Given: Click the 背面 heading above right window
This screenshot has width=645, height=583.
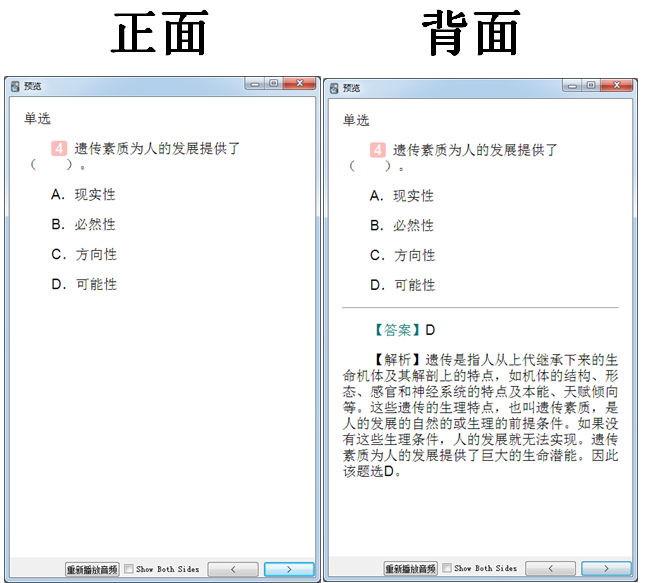Looking at the screenshot, I should [471, 33].
